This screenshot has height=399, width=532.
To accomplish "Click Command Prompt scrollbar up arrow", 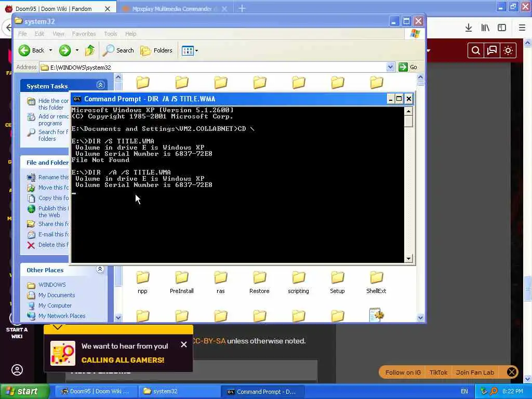I will tap(408, 111).
